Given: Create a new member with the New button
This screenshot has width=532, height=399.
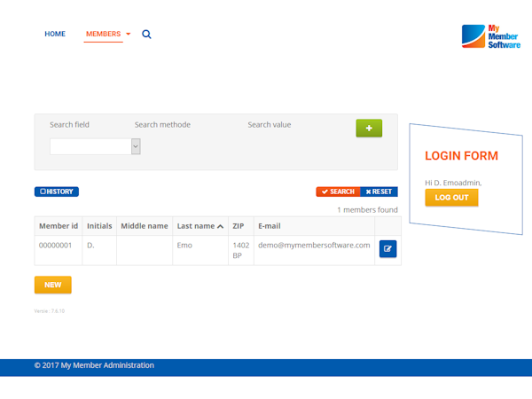Looking at the screenshot, I should [x=53, y=285].
